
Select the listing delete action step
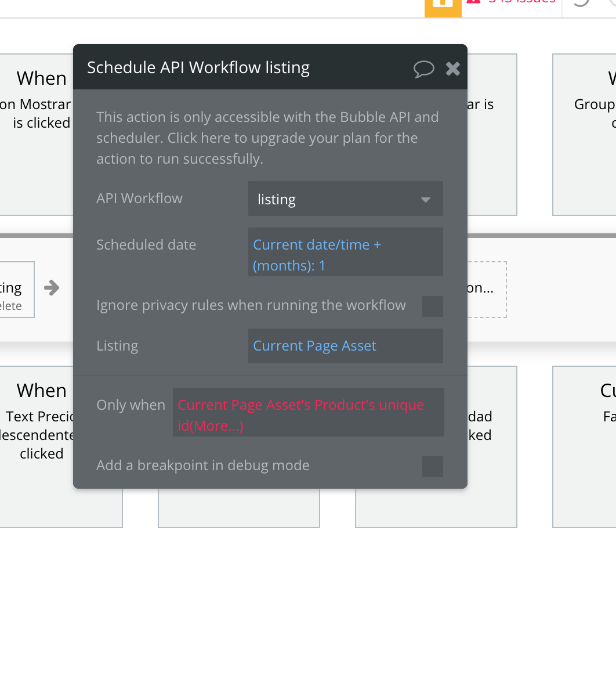point(16,290)
